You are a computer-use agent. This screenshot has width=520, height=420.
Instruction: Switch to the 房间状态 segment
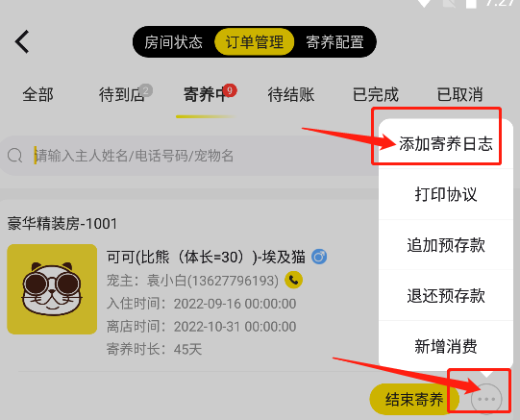[x=173, y=42]
